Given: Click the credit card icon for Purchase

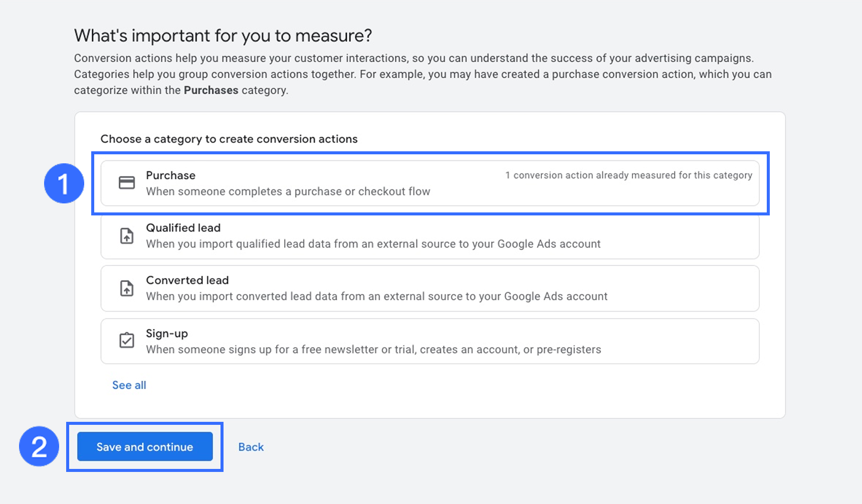Looking at the screenshot, I should click(x=127, y=183).
